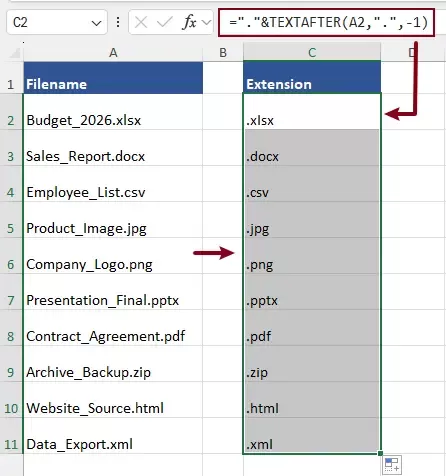Click the formula bar options dots

(x=118, y=22)
